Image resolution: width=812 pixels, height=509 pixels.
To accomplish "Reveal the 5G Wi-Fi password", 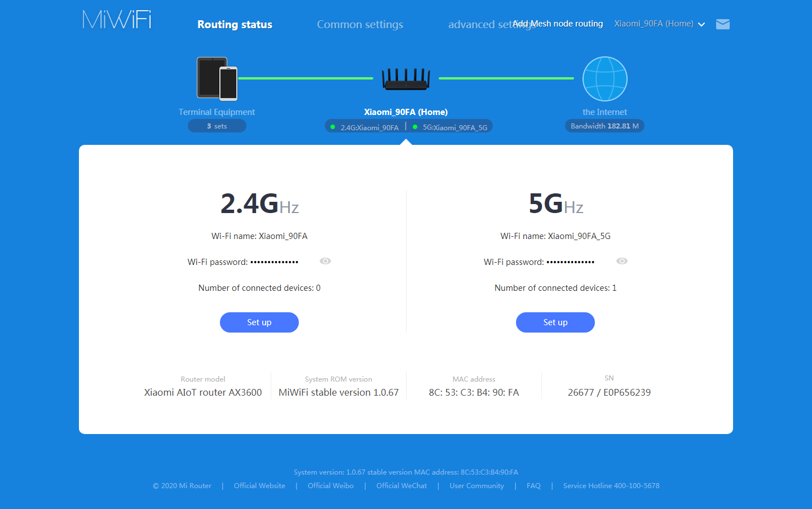I will (x=622, y=261).
